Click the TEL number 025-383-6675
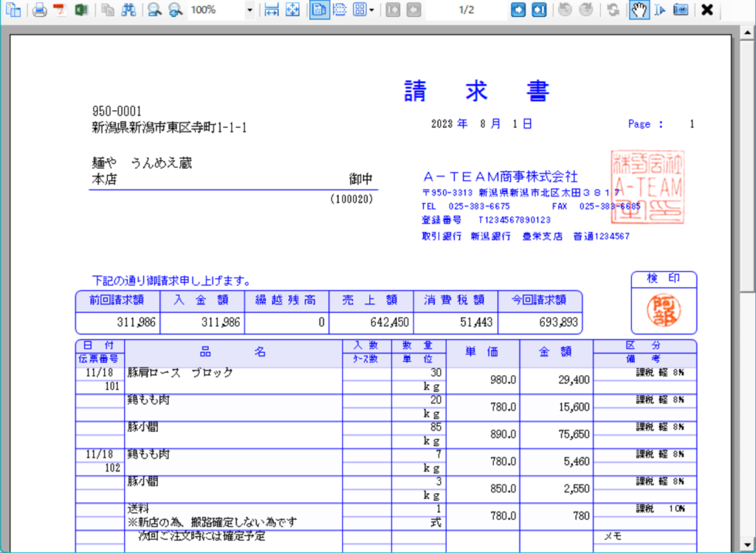 (x=478, y=206)
